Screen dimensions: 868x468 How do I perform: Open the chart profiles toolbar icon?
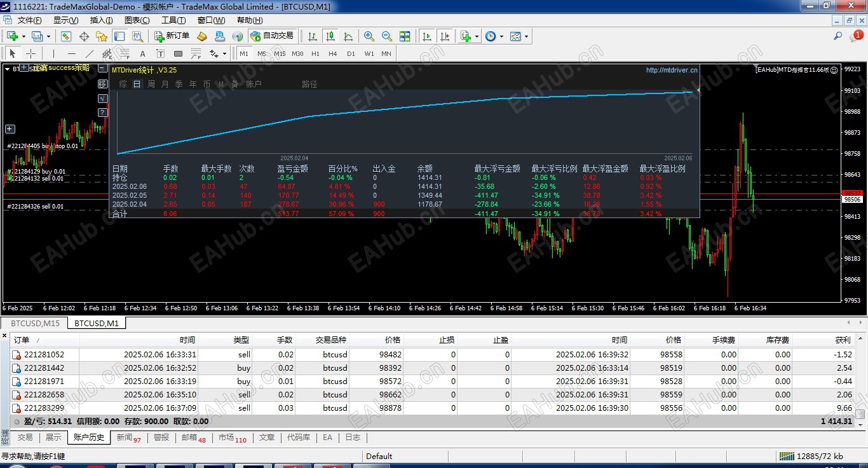pos(37,36)
